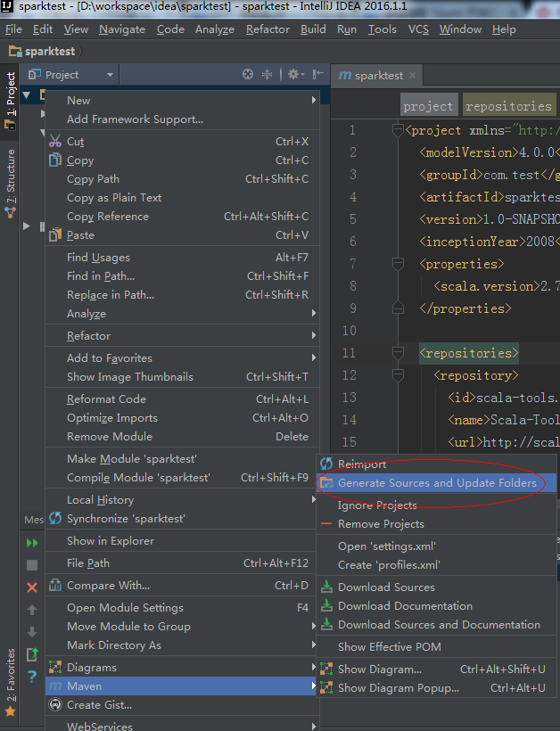Select Generate Sources and Update Folders

[437, 483]
